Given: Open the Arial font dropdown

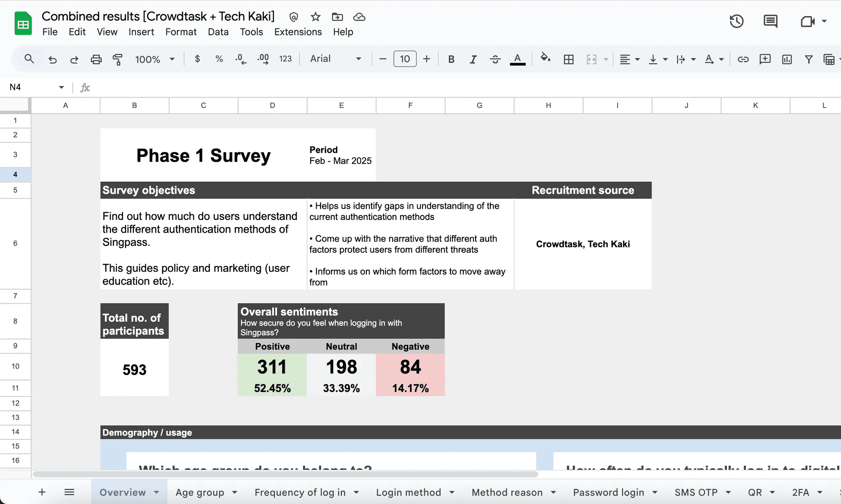Looking at the screenshot, I should pos(335,59).
